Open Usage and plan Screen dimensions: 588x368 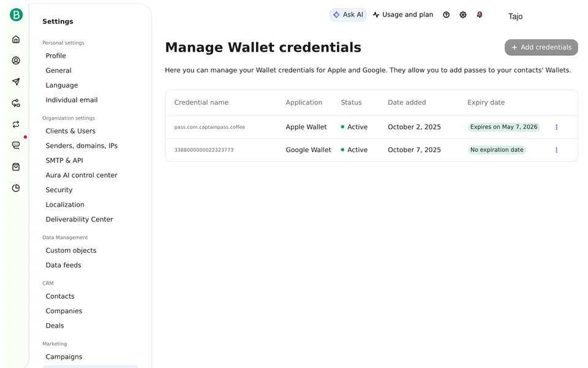[403, 15]
